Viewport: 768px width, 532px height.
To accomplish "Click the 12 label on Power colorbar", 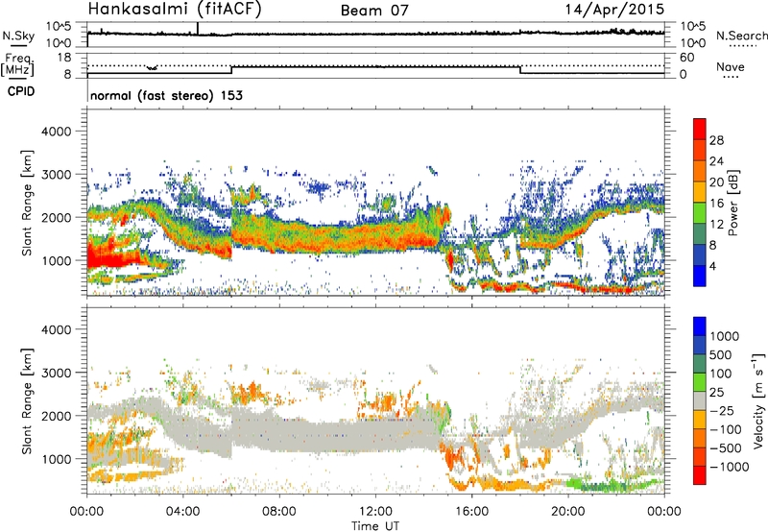I will click(x=716, y=225).
